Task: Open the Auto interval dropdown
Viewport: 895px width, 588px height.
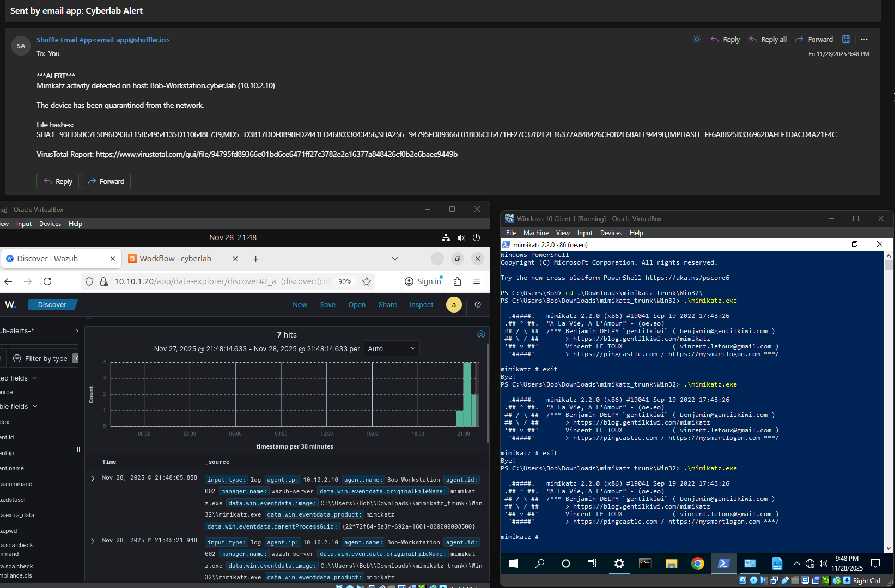Action: pyautogui.click(x=392, y=349)
